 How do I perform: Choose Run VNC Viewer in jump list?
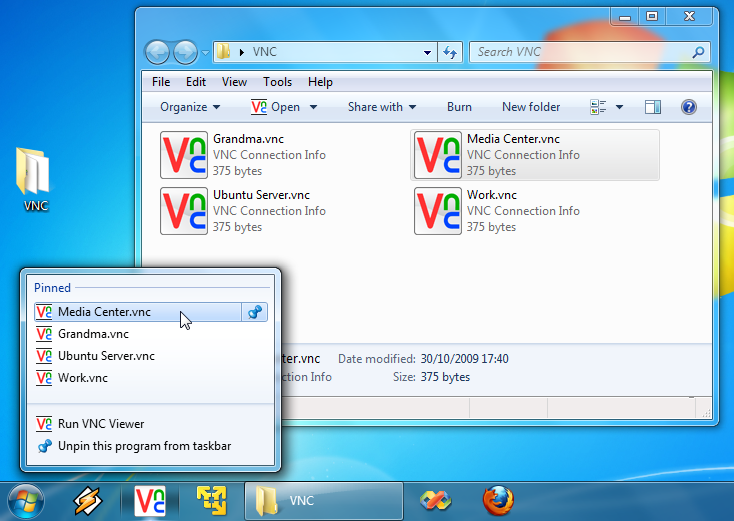[x=151, y=424]
